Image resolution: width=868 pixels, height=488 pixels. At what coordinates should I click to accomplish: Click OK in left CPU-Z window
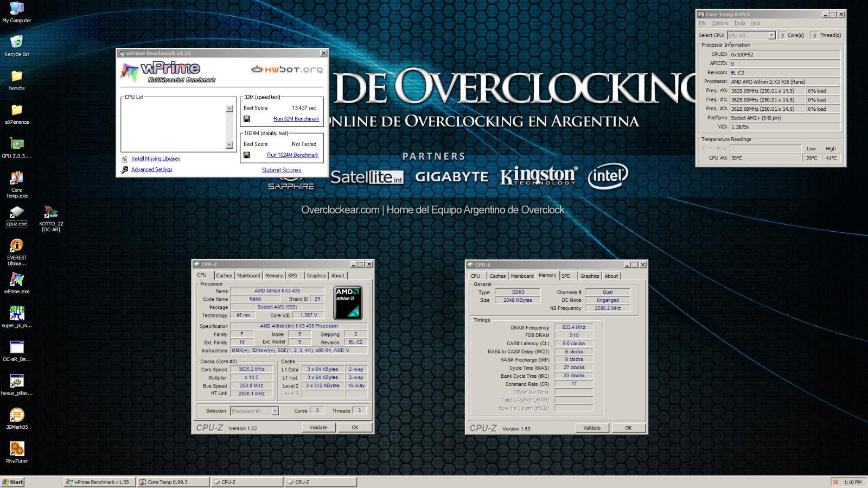click(355, 428)
